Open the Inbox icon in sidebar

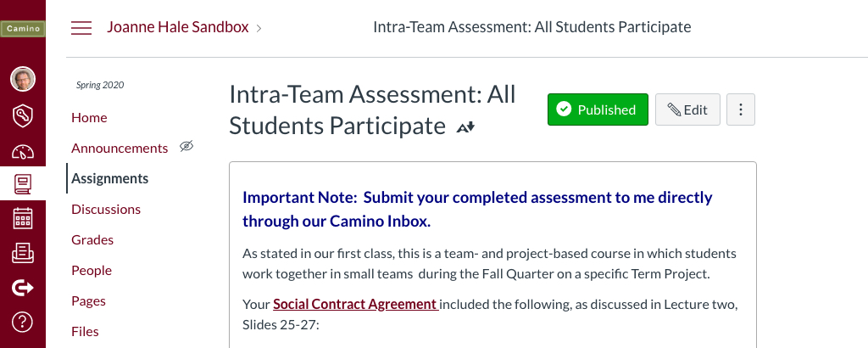pyautogui.click(x=23, y=253)
